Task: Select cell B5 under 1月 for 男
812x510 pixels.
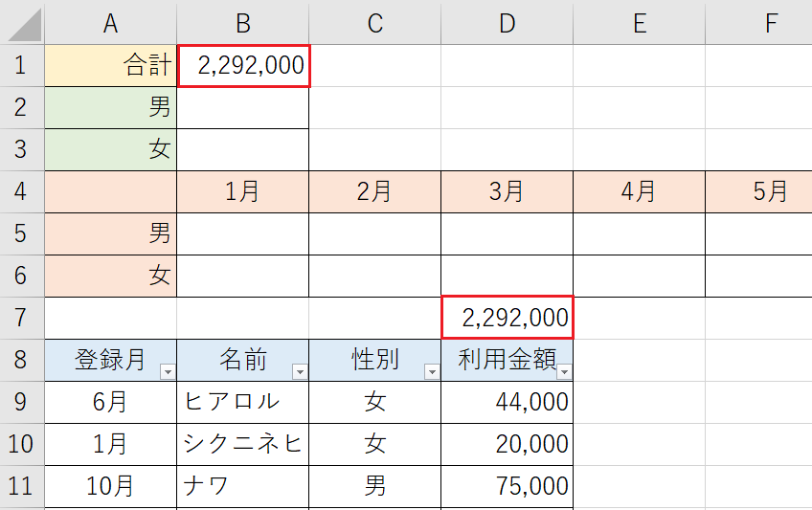Action: (x=243, y=233)
